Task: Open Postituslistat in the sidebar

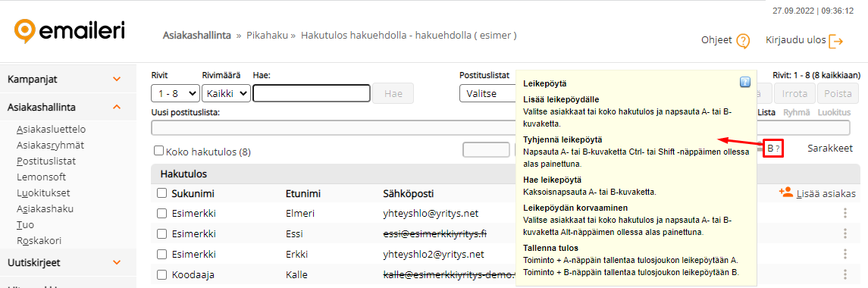Action: [x=46, y=161]
